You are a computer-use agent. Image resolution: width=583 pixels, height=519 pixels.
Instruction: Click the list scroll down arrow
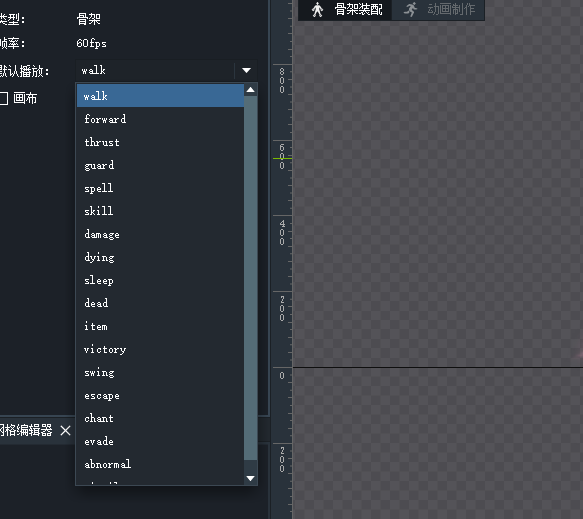pyautogui.click(x=251, y=478)
